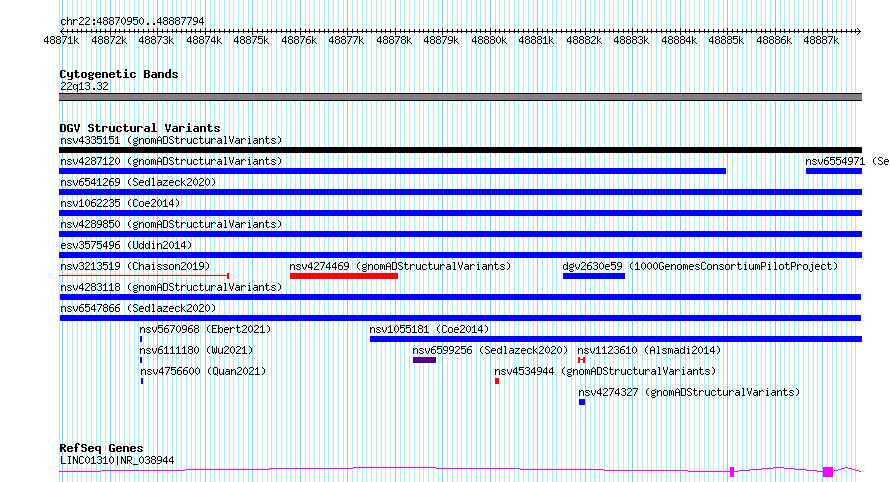This screenshot has width=890, height=482.
Task: Select nsv4289850 gnomAD variant label
Action: tap(171, 224)
